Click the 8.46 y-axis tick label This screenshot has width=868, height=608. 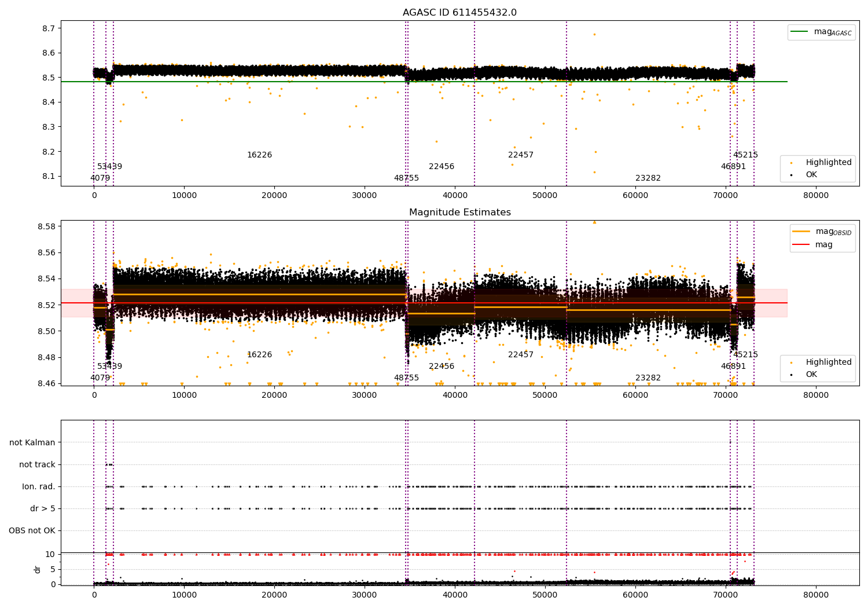[47, 383]
